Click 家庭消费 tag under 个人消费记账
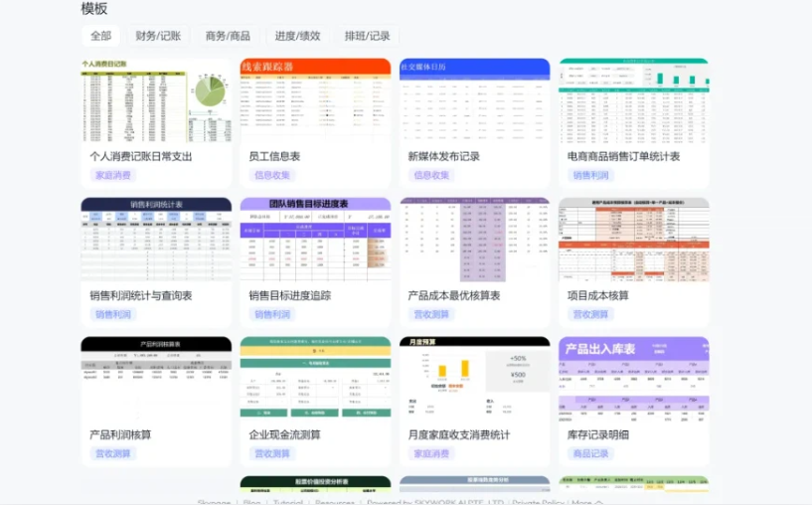This screenshot has width=812, height=505. pos(112,175)
